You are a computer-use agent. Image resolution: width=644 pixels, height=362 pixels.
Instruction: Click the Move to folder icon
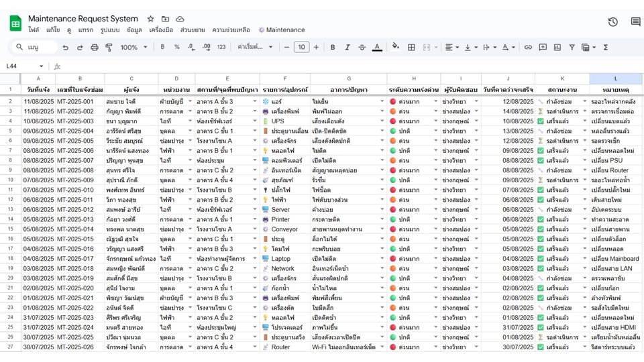pyautogui.click(x=165, y=19)
